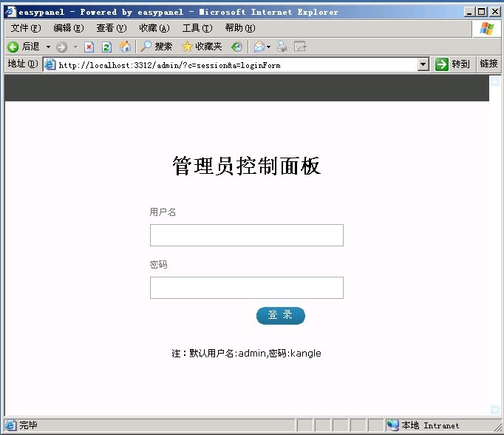Image resolution: width=504 pixels, height=435 pixels.
Task: Expand the Mail icon dropdown arrow
Action: pyautogui.click(x=269, y=47)
